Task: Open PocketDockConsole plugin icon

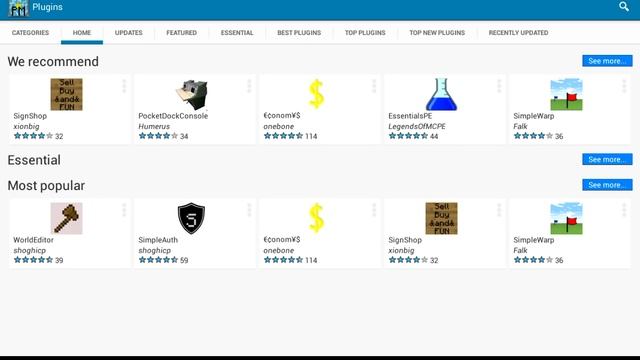Action: tap(192, 94)
